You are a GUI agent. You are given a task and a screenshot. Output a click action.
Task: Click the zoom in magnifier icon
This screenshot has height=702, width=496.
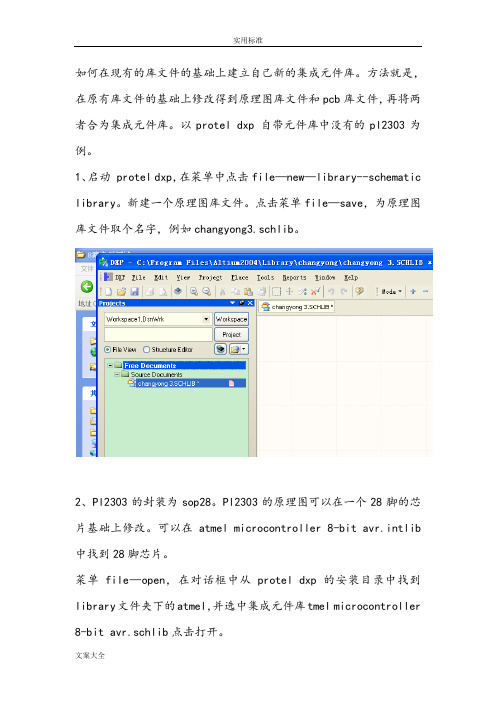point(194,291)
